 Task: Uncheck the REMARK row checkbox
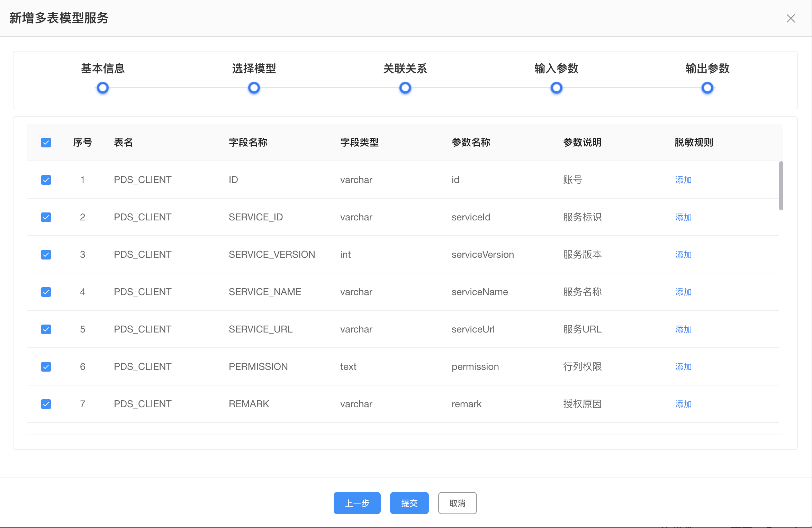(x=46, y=404)
